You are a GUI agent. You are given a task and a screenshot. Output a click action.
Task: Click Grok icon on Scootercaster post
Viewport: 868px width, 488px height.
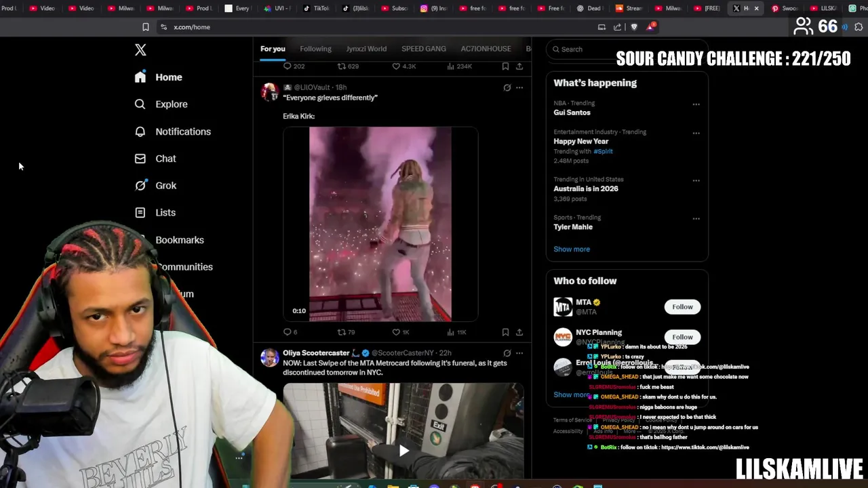pyautogui.click(x=507, y=353)
